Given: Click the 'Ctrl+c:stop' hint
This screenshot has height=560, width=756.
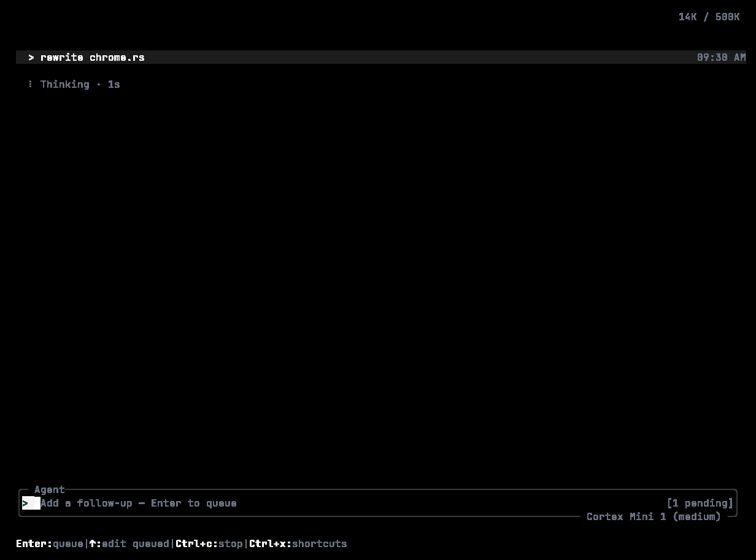Looking at the screenshot, I should tap(209, 543).
